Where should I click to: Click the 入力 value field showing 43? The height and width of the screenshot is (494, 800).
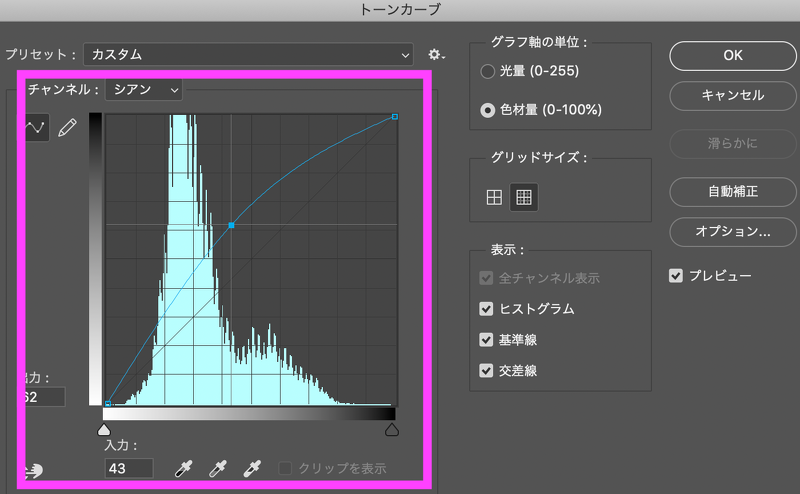tap(129, 468)
